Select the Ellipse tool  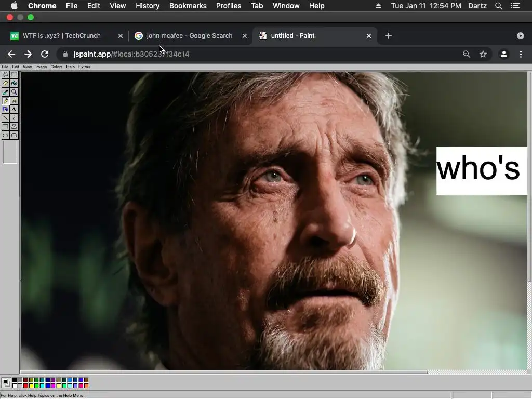(5, 135)
